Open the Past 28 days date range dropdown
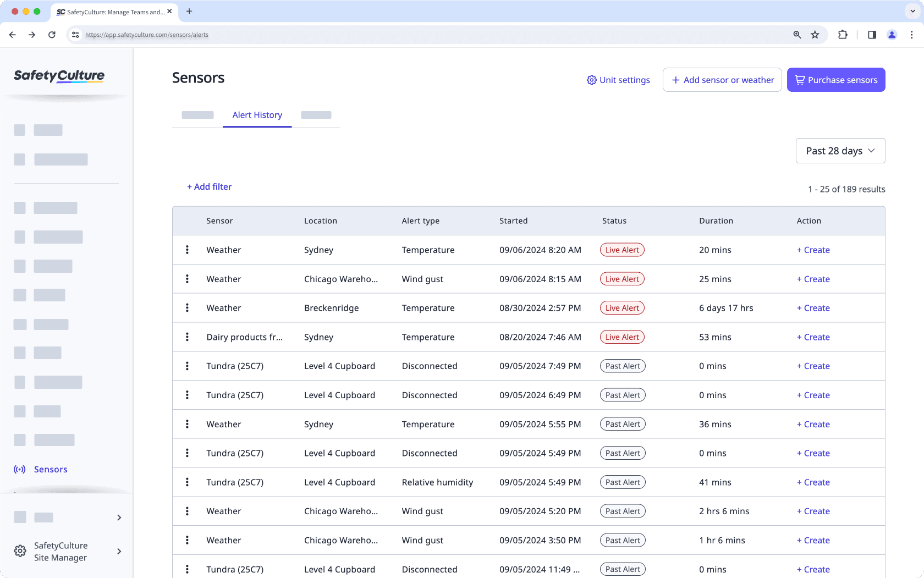The image size is (924, 578). click(x=840, y=150)
